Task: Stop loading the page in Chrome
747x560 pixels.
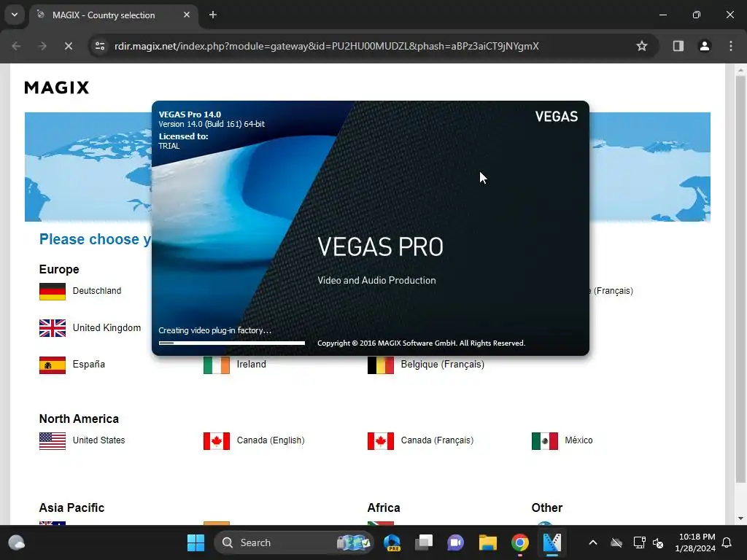Action: click(x=68, y=46)
